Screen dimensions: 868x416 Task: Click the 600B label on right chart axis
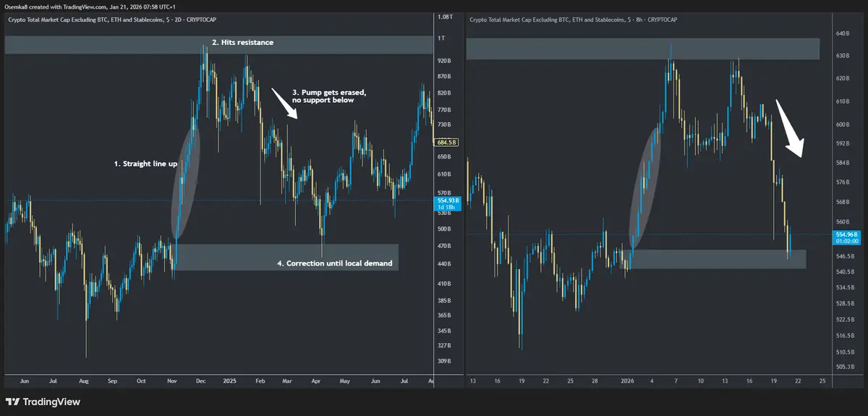tap(843, 124)
